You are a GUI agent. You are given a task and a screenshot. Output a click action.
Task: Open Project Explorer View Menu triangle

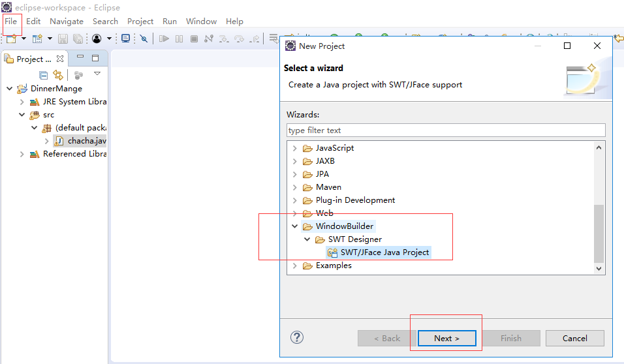click(97, 74)
